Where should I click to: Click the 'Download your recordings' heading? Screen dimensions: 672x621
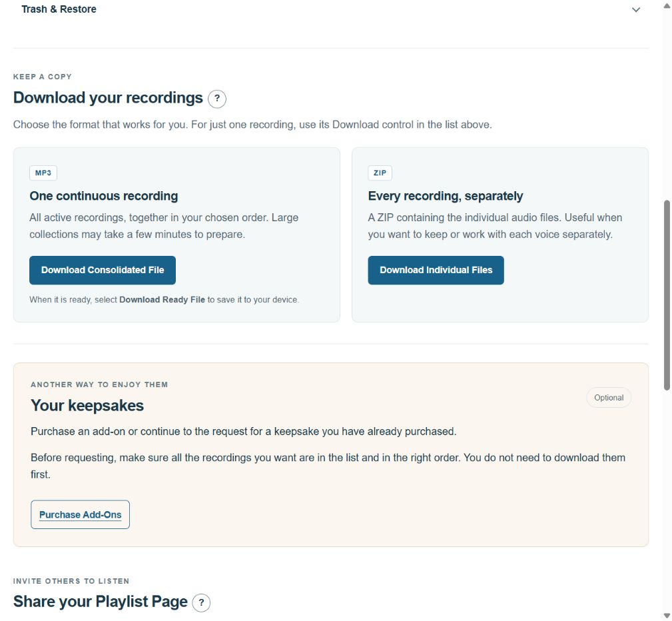pos(108,98)
